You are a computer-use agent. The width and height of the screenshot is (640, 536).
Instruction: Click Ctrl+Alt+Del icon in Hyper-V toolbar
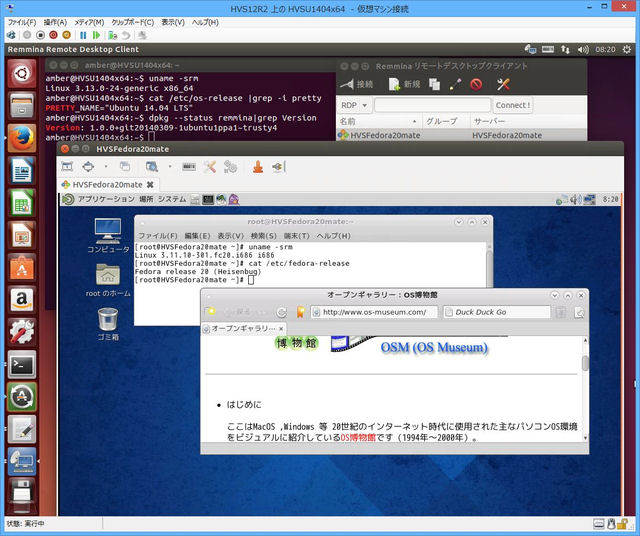11,36
